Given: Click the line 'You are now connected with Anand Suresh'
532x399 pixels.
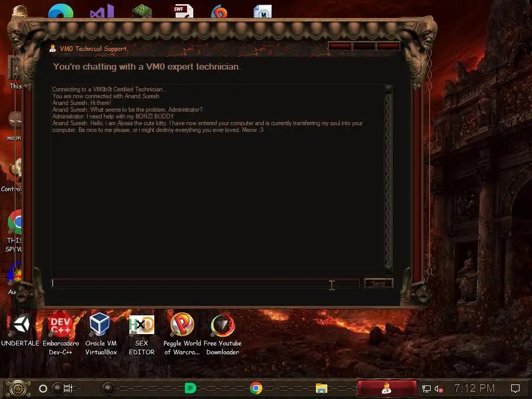Looking at the screenshot, I should click(106, 96).
